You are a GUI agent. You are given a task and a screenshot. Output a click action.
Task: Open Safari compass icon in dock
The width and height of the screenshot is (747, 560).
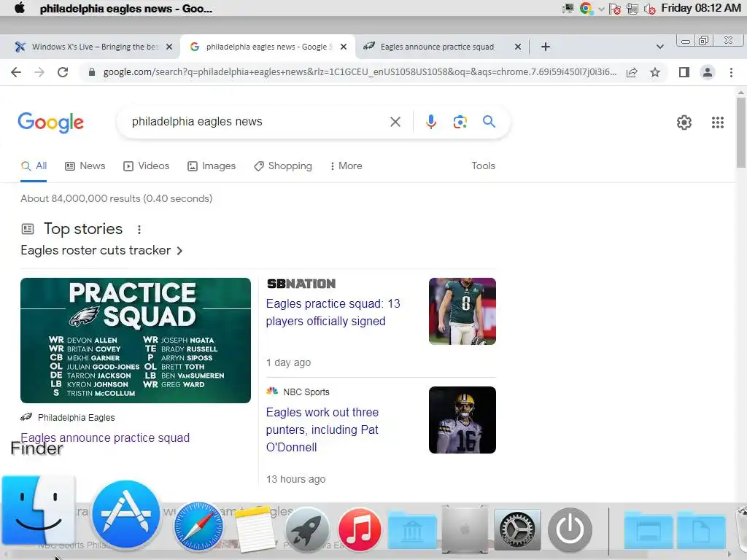[198, 526]
